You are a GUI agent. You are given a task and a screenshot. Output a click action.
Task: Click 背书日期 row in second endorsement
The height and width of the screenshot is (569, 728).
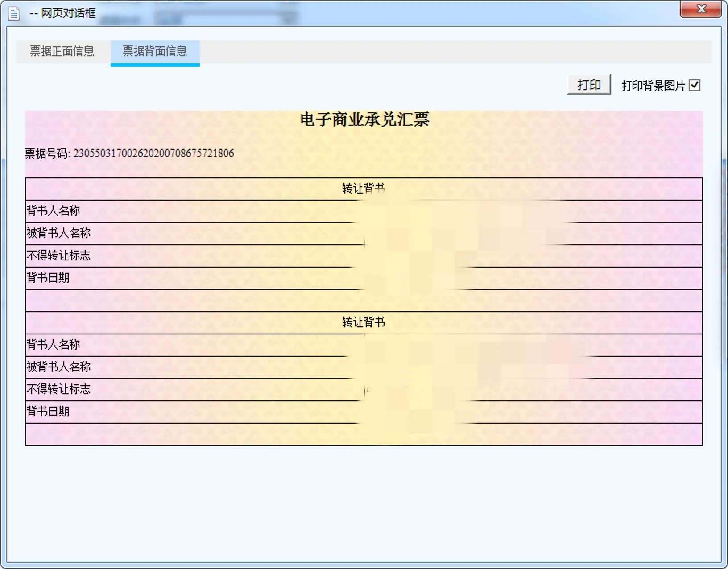tap(48, 412)
